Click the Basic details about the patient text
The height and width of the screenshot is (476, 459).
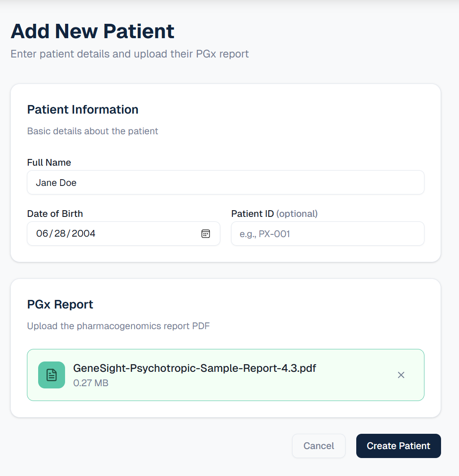click(x=92, y=131)
